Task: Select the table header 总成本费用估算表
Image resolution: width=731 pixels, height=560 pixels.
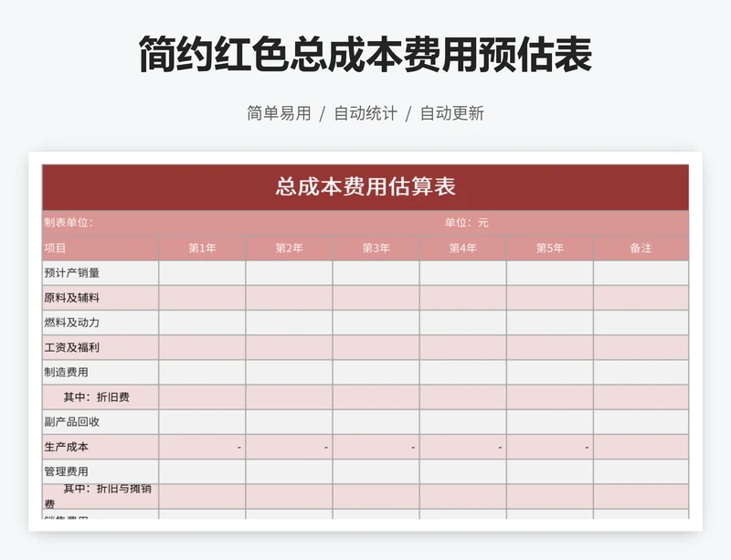Action: 365,187
